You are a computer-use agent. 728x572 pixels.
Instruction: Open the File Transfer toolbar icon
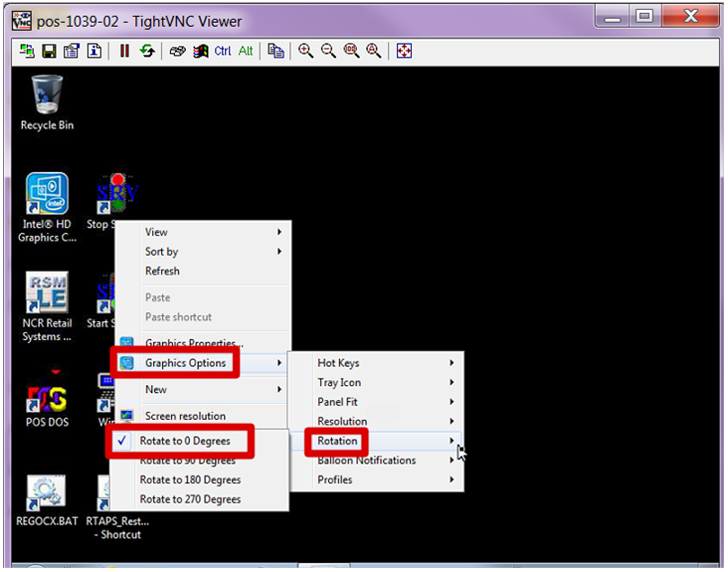pos(275,51)
